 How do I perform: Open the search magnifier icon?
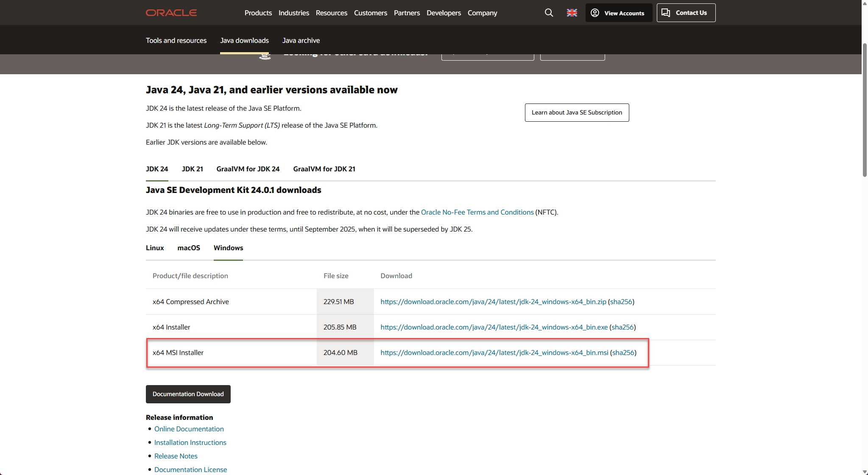click(549, 13)
